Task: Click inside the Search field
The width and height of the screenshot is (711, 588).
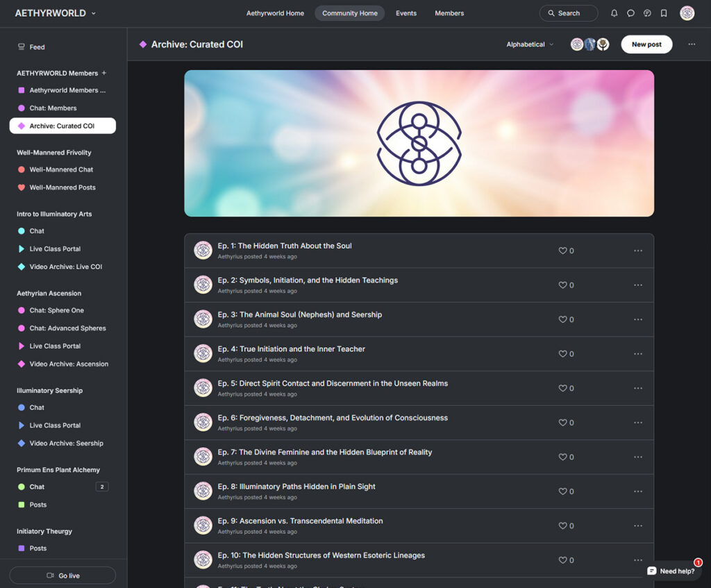Action: click(568, 12)
